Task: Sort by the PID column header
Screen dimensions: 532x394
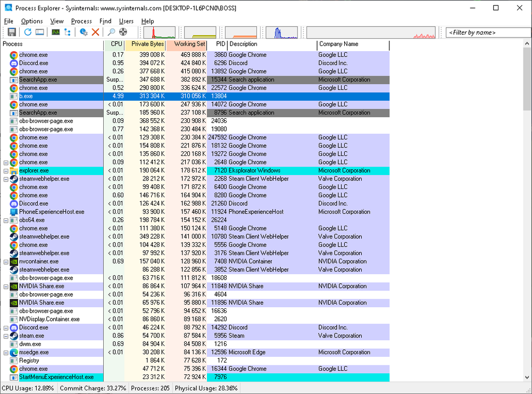Action: coord(217,44)
